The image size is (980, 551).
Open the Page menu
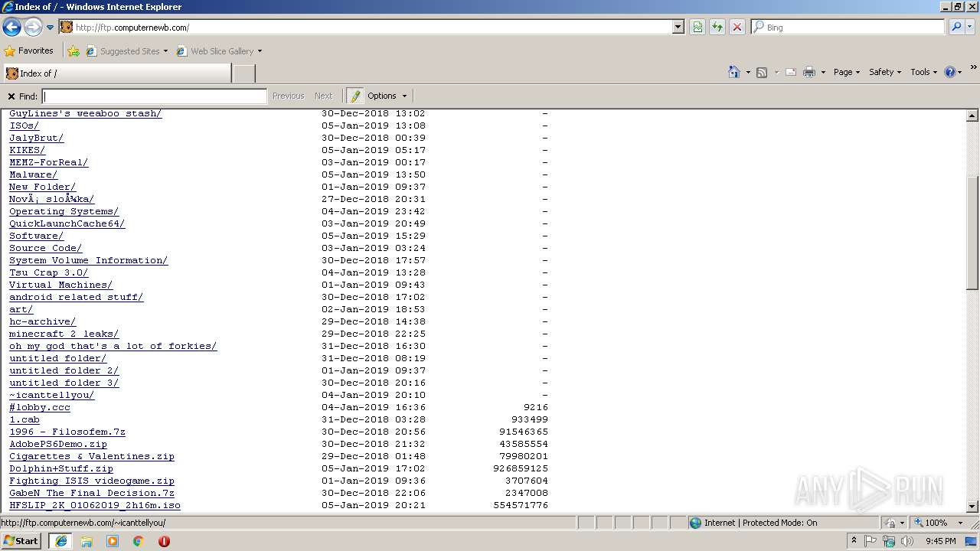(x=847, y=72)
